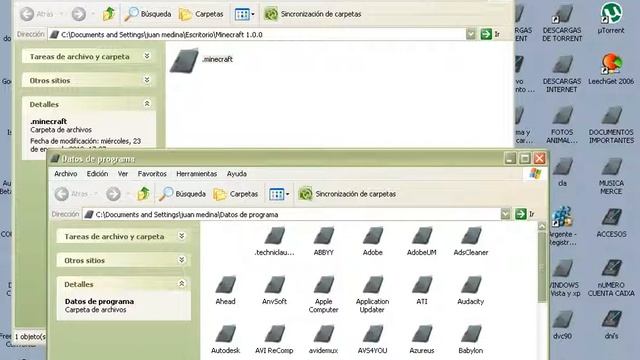Screen dimensions: 640x360
Task: Select the AVI ReComp folder
Action: [x=274, y=339]
